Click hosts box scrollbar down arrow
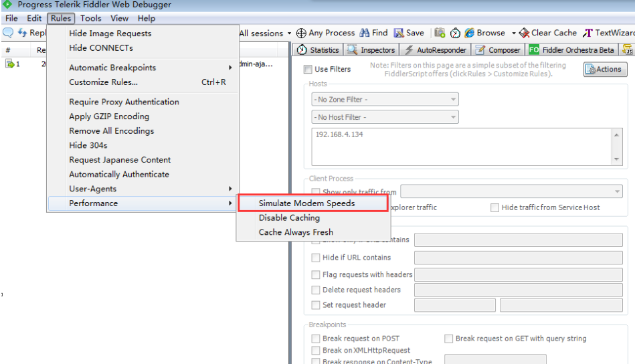This screenshot has width=635, height=364. 616,159
